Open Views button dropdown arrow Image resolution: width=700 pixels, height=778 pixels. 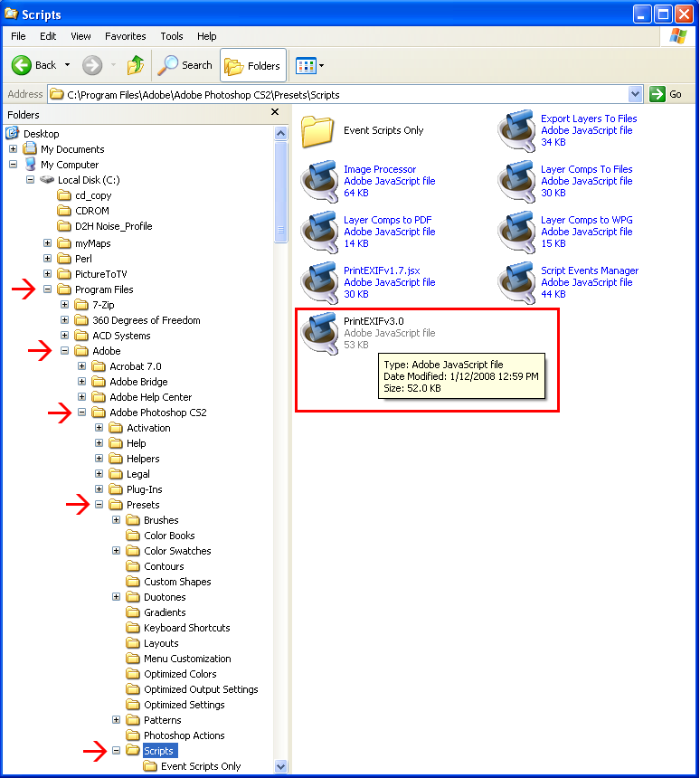[x=321, y=65]
